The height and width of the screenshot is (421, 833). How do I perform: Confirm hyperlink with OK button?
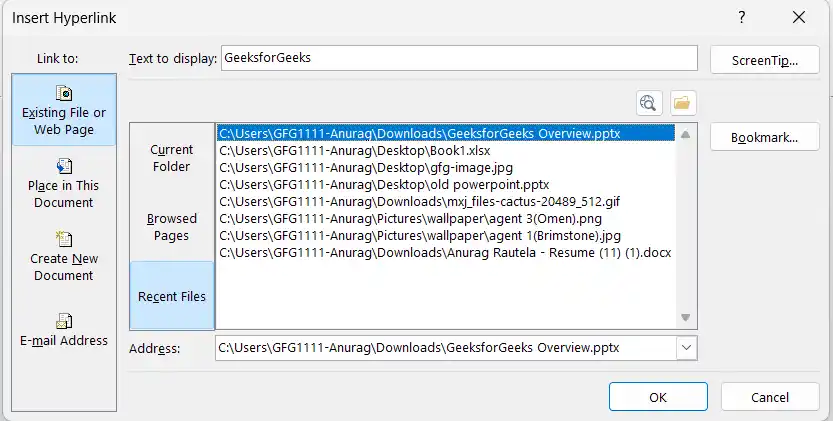[x=658, y=397]
